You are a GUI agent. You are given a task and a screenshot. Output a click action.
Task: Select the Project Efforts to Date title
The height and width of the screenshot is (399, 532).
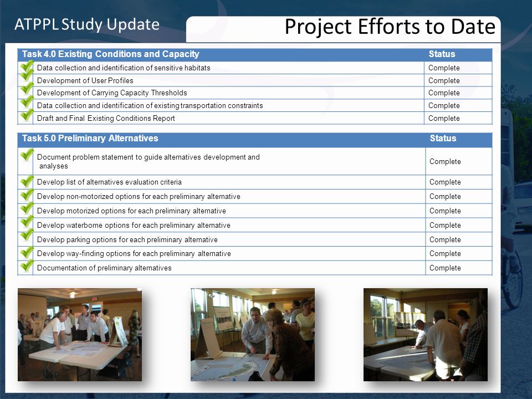pos(390,27)
